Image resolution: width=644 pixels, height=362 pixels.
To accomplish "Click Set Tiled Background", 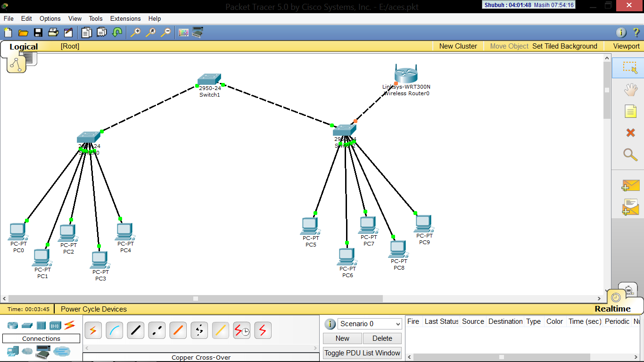I will pos(565,46).
